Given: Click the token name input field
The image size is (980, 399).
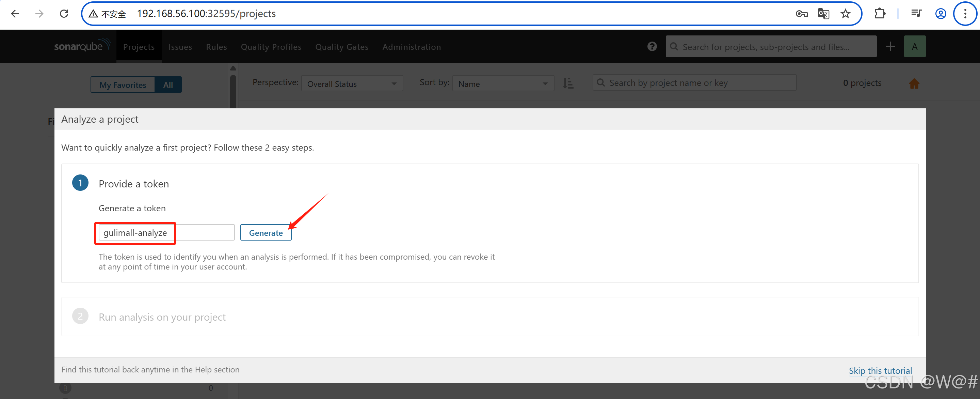Looking at the screenshot, I should [166, 232].
